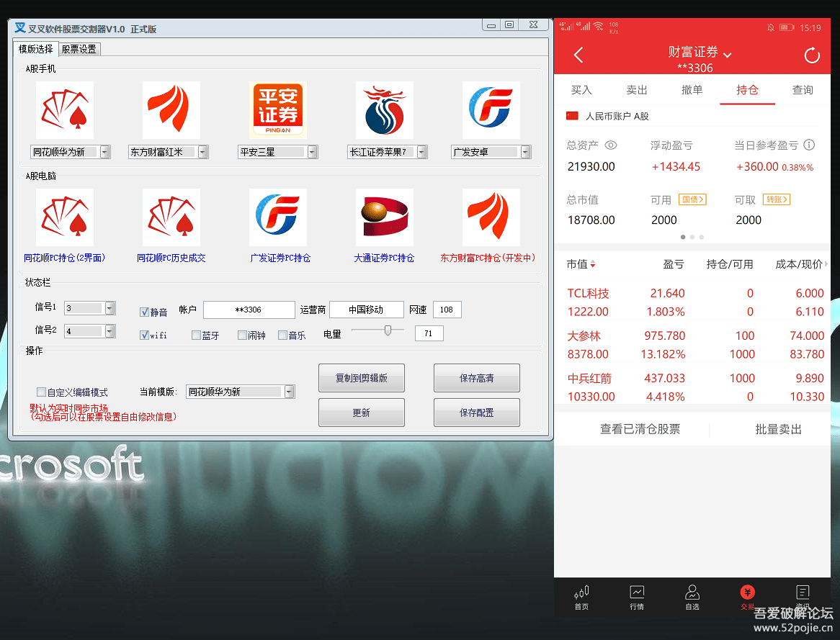The height and width of the screenshot is (640, 840).
Task: Open the 信号2 dropdown
Action: pyautogui.click(x=110, y=331)
